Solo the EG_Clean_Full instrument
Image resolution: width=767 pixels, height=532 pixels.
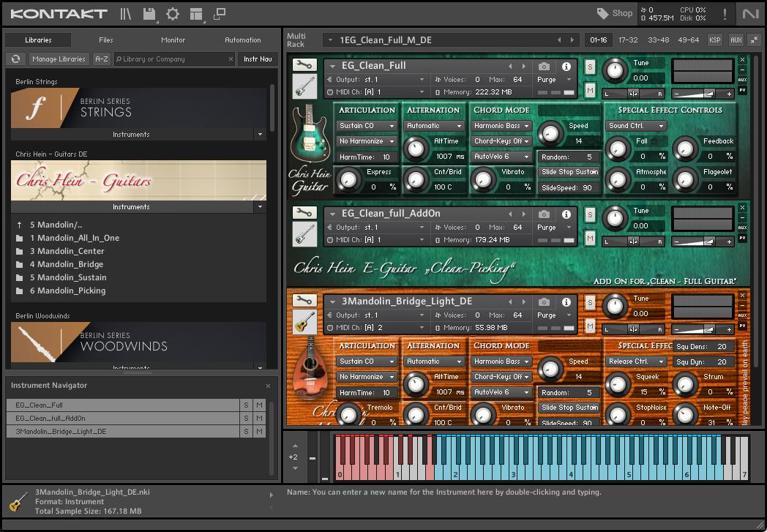pyautogui.click(x=590, y=67)
